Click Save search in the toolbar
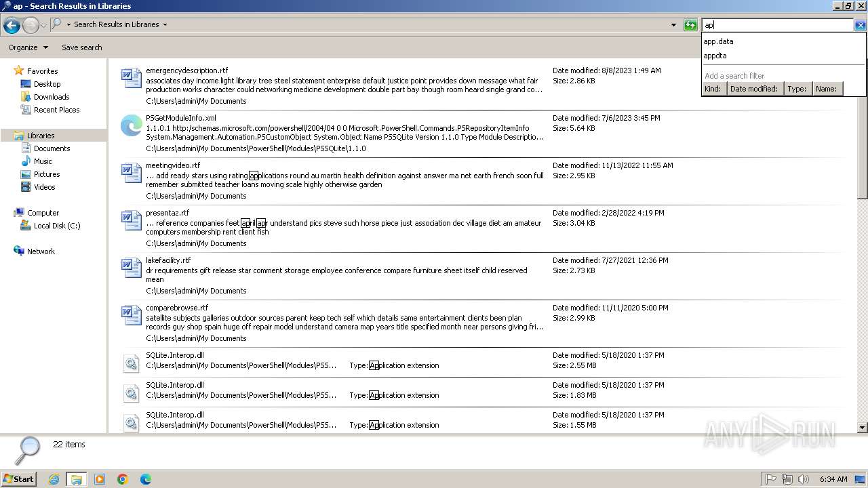Screen dimensions: 868x488 [82, 47]
